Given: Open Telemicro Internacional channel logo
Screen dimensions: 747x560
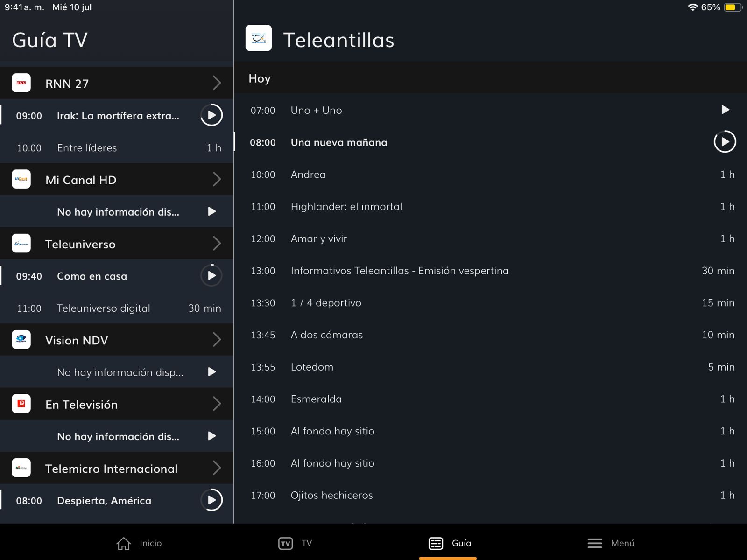Looking at the screenshot, I should pos(21,468).
